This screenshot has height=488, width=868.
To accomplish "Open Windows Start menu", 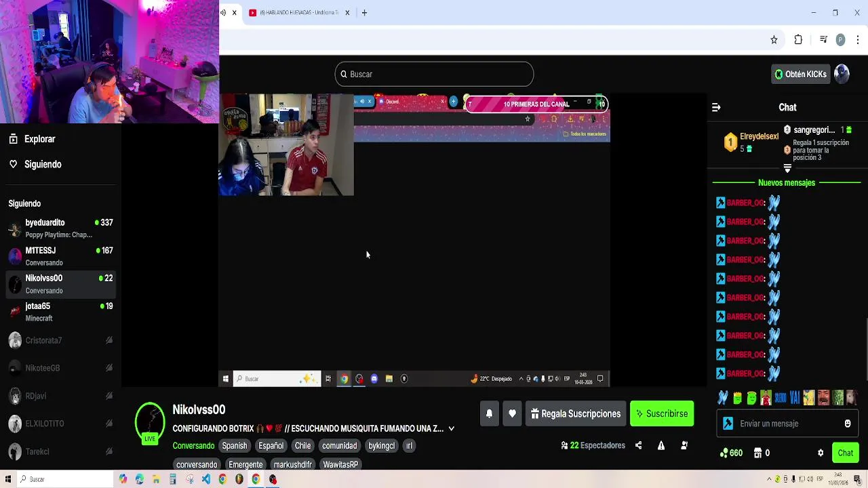I will tap(7, 479).
